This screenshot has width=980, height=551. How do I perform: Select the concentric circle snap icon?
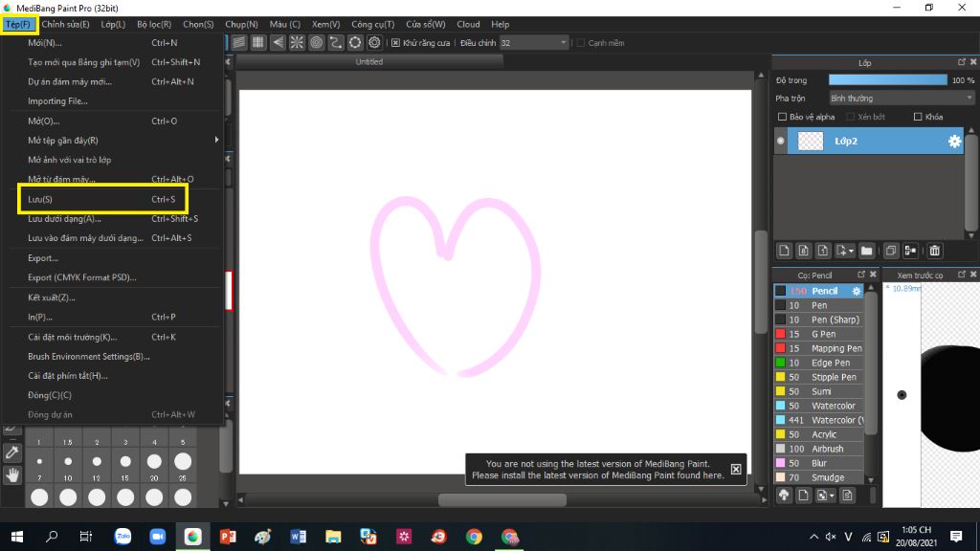pos(316,42)
